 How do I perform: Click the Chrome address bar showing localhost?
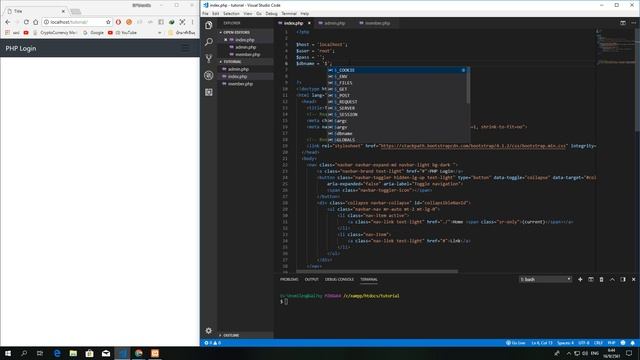click(x=76, y=22)
